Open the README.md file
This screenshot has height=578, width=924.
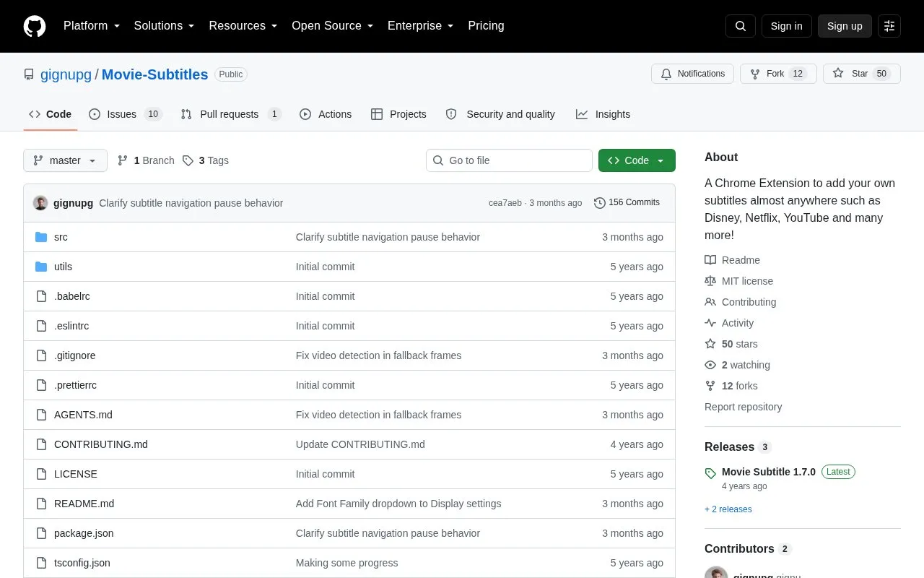84,504
